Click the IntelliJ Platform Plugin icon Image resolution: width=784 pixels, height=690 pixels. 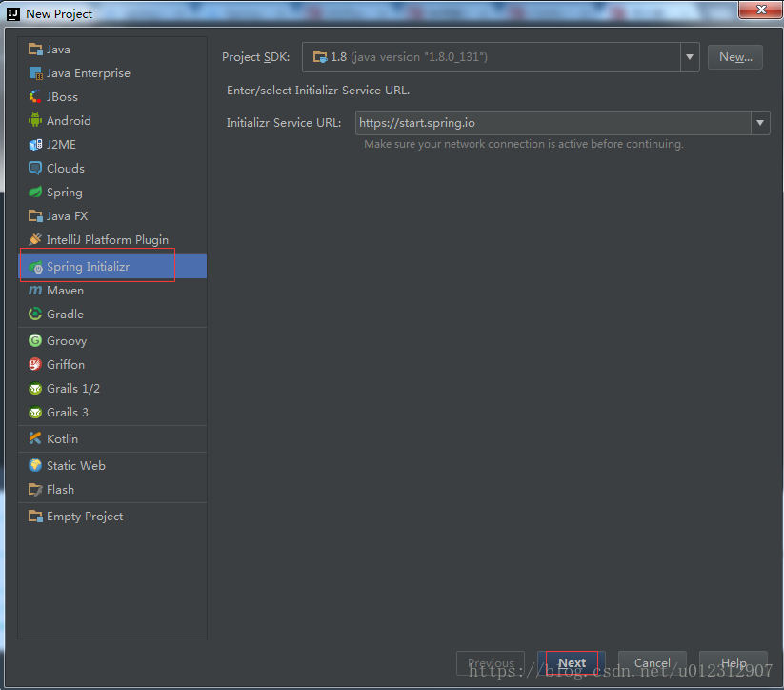35,239
